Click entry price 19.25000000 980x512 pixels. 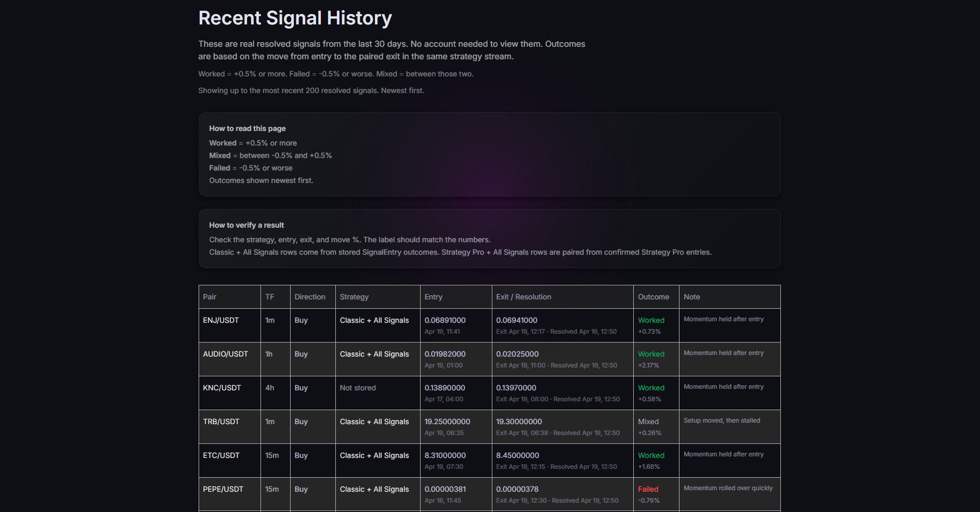(447, 422)
